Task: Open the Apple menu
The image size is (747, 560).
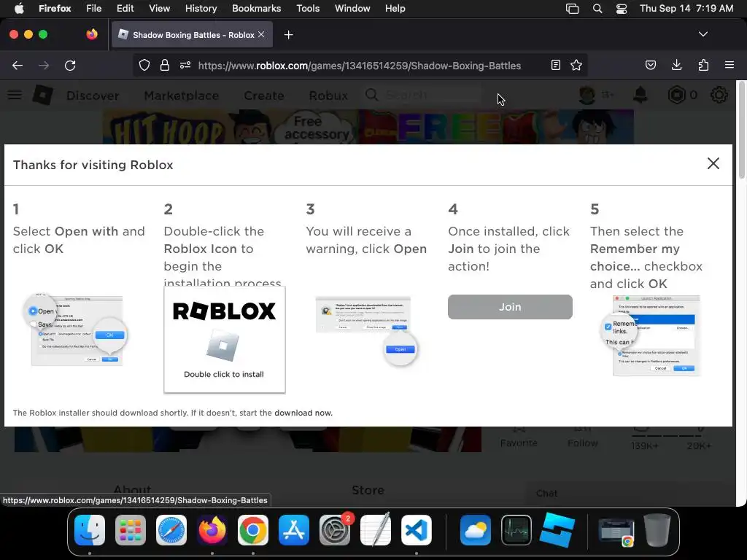Action: [x=19, y=8]
